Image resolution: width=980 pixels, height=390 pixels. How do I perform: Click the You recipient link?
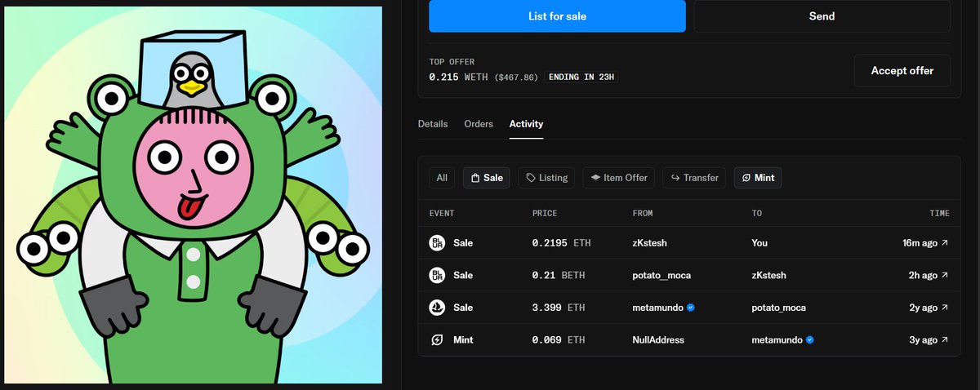(759, 243)
